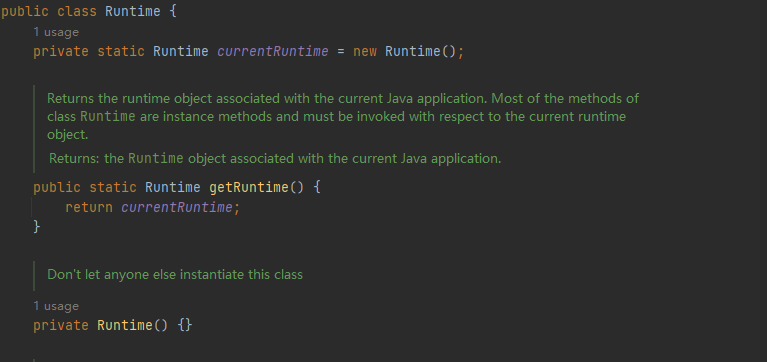Click the empty braces of Runtime constructor
Viewport: 767px width, 362px height.
(185, 325)
